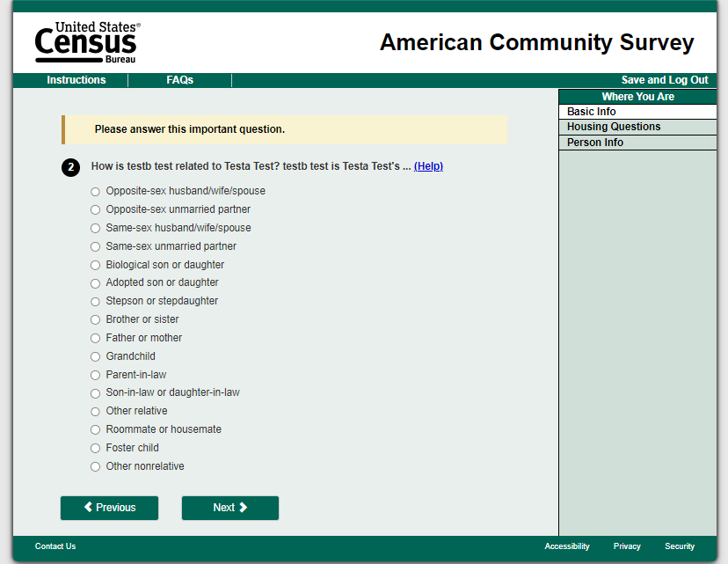The width and height of the screenshot is (728, 564).
Task: Open the Security footer link
Action: pos(680,546)
